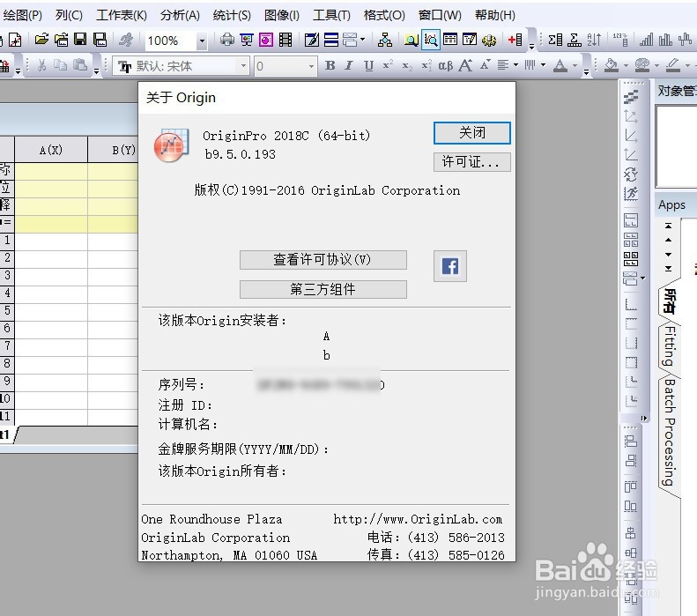Click the fill color bucket swatch

coord(612,66)
